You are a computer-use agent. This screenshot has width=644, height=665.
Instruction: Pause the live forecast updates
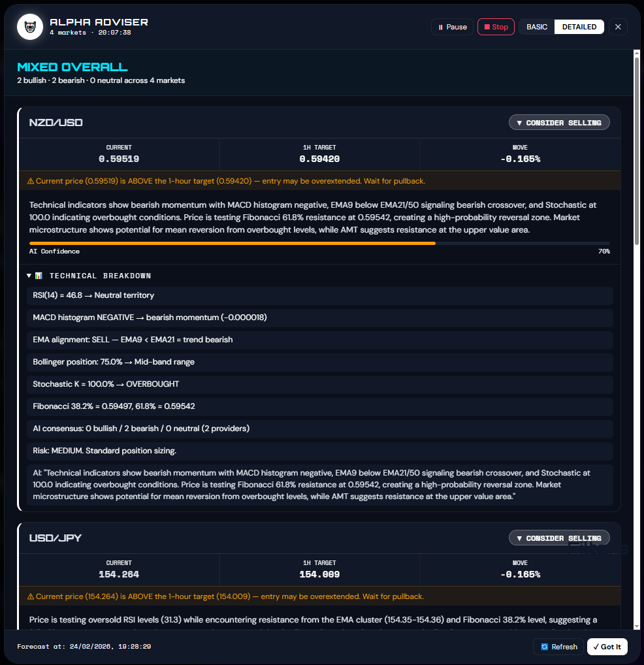(452, 27)
